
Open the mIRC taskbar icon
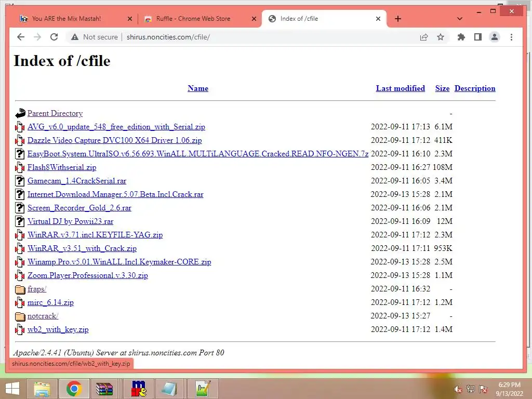(x=139, y=389)
